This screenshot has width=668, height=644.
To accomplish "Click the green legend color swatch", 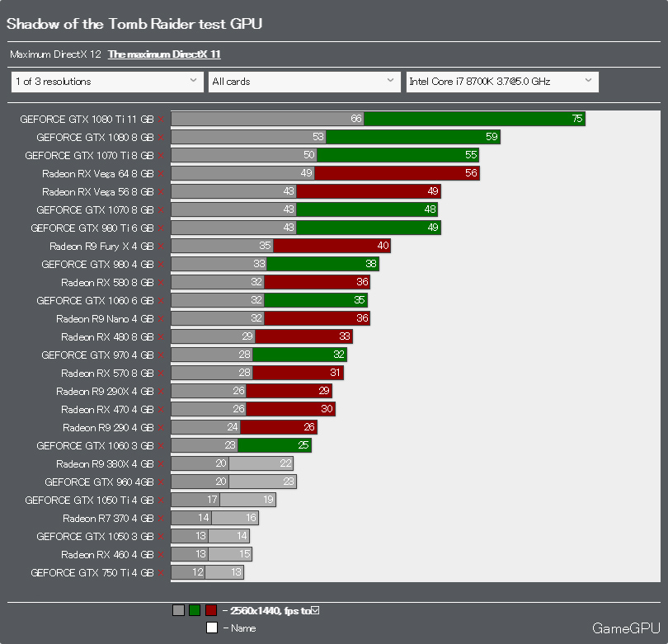I will 195,610.
